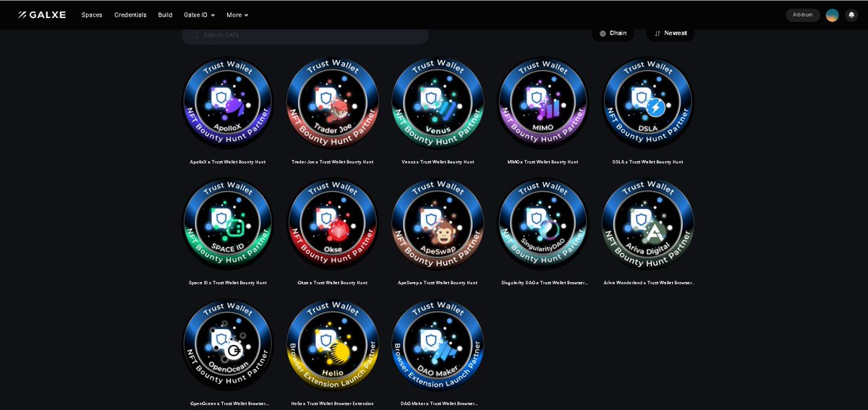Screen dimensions: 868x410
Task: Open the ApeSwap monkey badge
Action: (x=438, y=224)
